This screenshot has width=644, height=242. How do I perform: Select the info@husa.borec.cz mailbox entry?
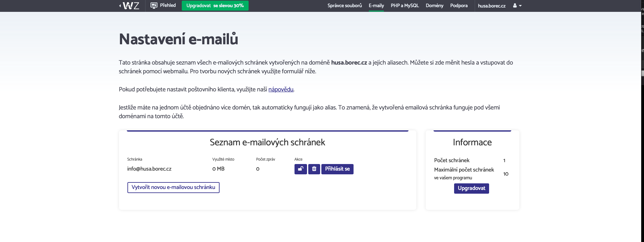click(x=149, y=169)
